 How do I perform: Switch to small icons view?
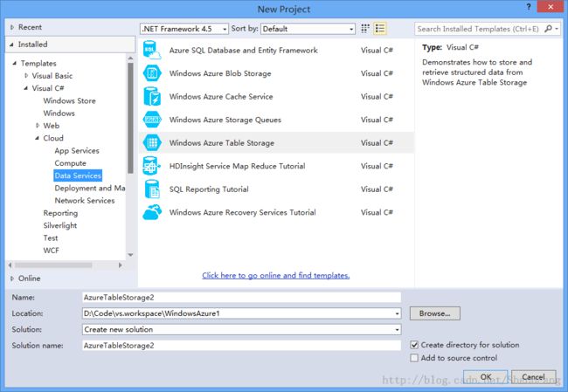(365, 29)
